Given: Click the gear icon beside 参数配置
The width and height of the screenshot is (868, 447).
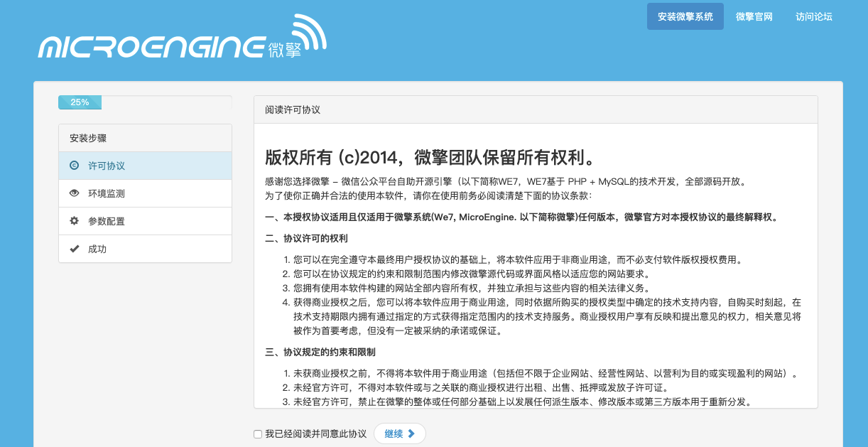Looking at the screenshot, I should (74, 221).
